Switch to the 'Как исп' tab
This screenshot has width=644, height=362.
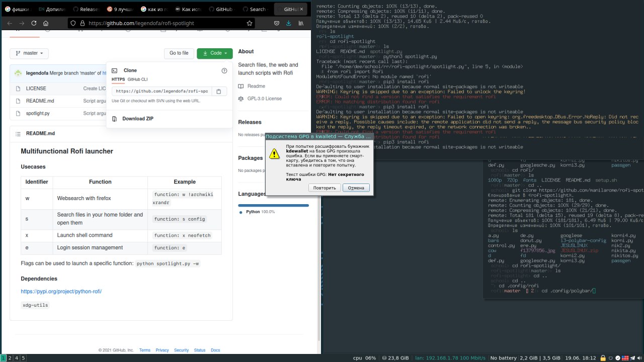[x=188, y=9]
